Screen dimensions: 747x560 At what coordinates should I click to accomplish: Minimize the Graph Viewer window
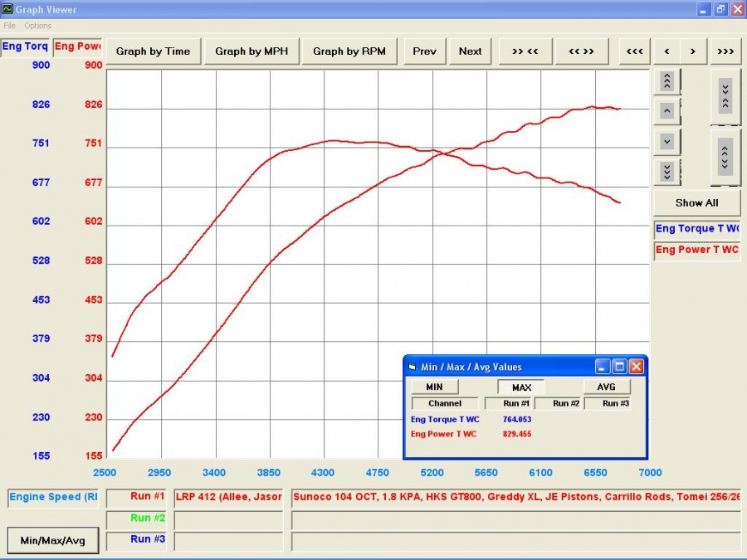(x=704, y=9)
